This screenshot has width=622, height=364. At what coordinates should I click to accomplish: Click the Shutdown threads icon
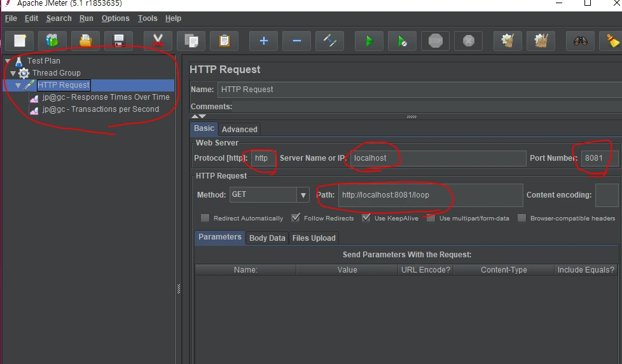coord(469,41)
